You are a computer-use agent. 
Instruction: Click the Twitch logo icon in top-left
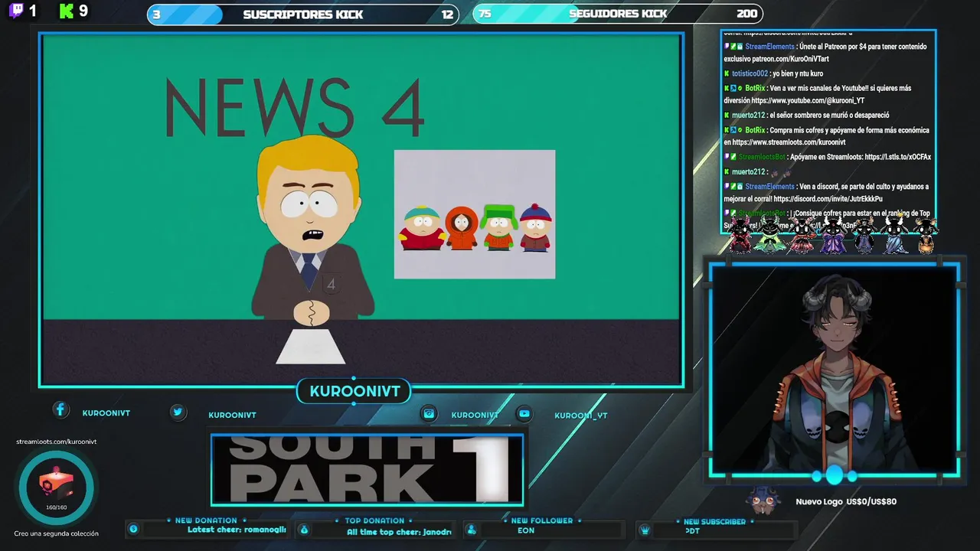click(x=15, y=11)
